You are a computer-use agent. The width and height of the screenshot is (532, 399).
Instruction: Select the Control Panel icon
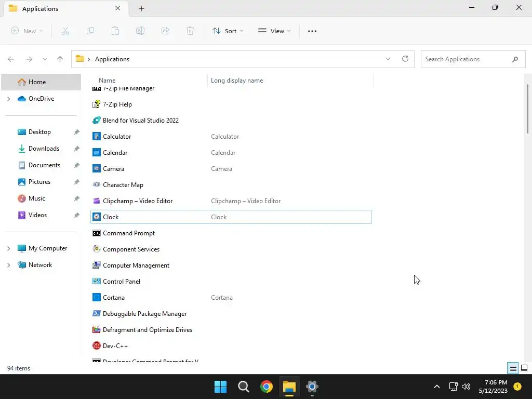(96, 281)
